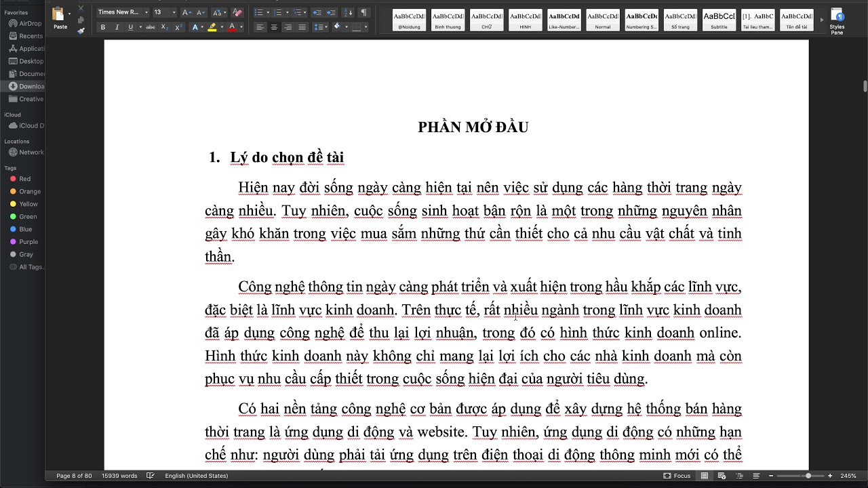The width and height of the screenshot is (868, 488).
Task: Open the Paste options dropdown arrow
Action: [69, 14]
